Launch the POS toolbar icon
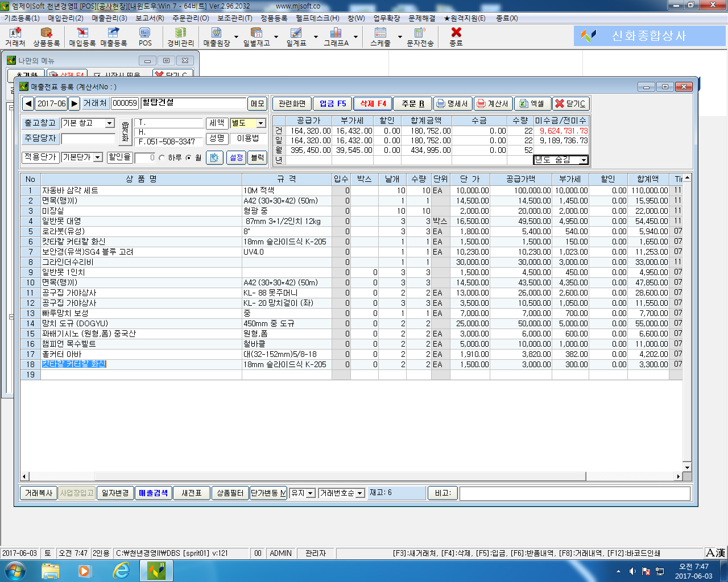This screenshot has height=582, width=728. [145, 37]
